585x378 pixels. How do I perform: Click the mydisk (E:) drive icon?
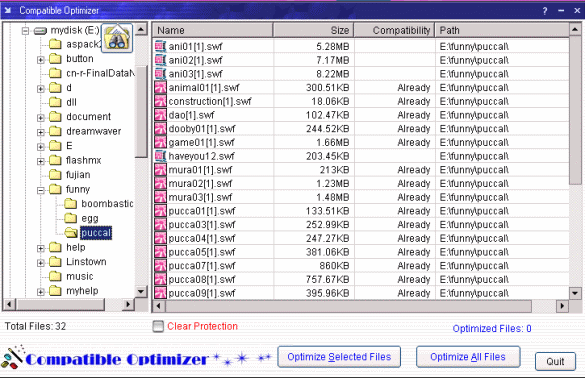coord(40,31)
